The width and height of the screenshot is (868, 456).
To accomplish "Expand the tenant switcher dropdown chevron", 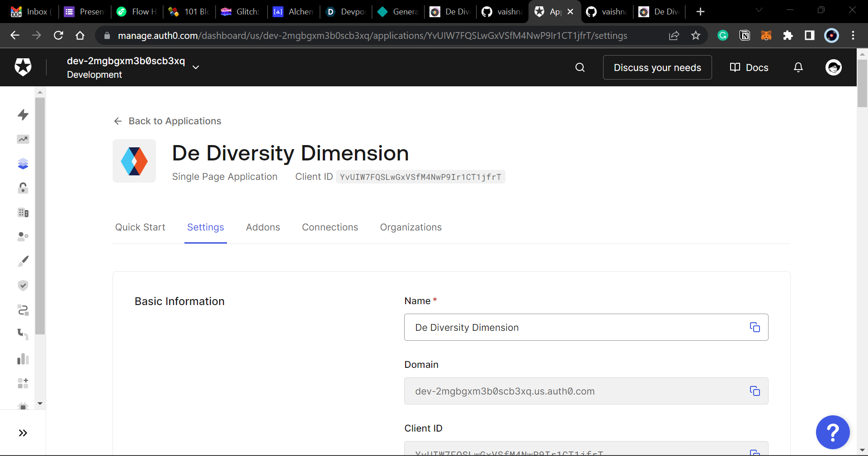I will point(196,67).
